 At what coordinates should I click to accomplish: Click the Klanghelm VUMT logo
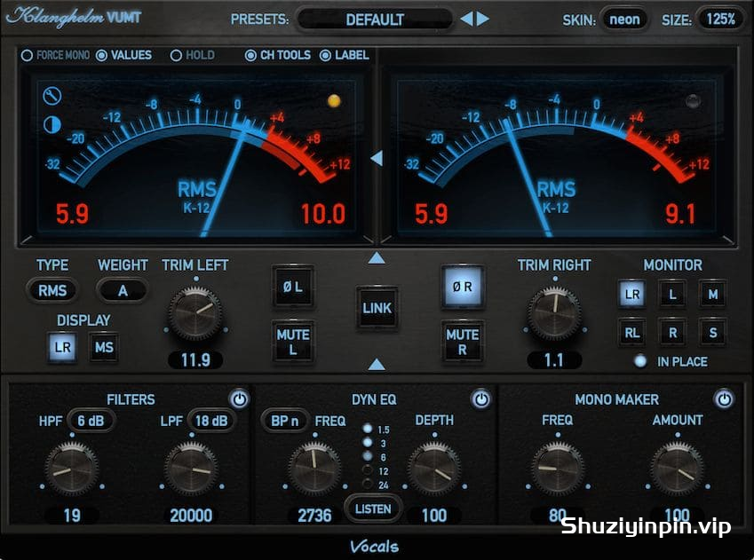point(74,17)
